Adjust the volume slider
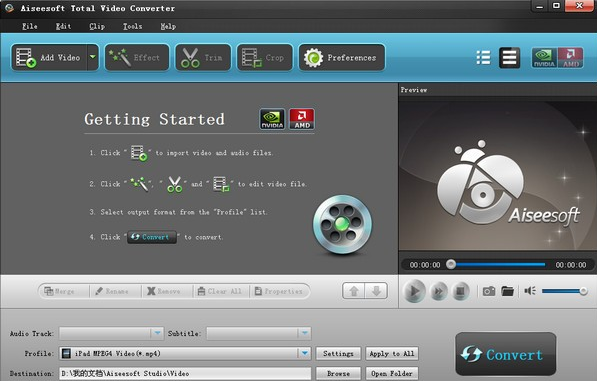597x381 pixels. coord(564,291)
